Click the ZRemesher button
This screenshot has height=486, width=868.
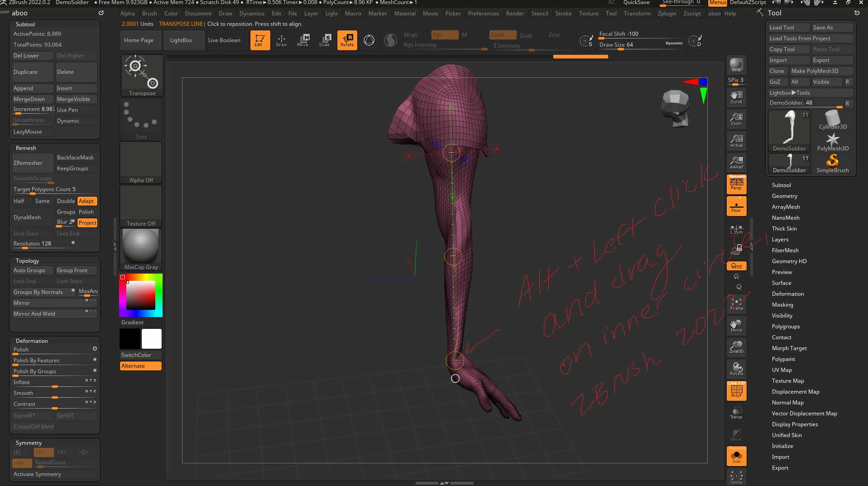pos(32,163)
